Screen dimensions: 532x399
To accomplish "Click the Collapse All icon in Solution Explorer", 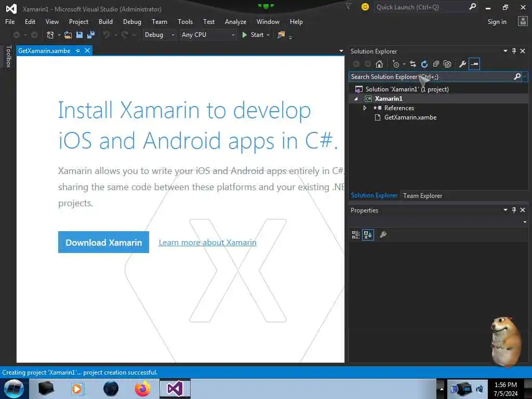I will [436, 64].
